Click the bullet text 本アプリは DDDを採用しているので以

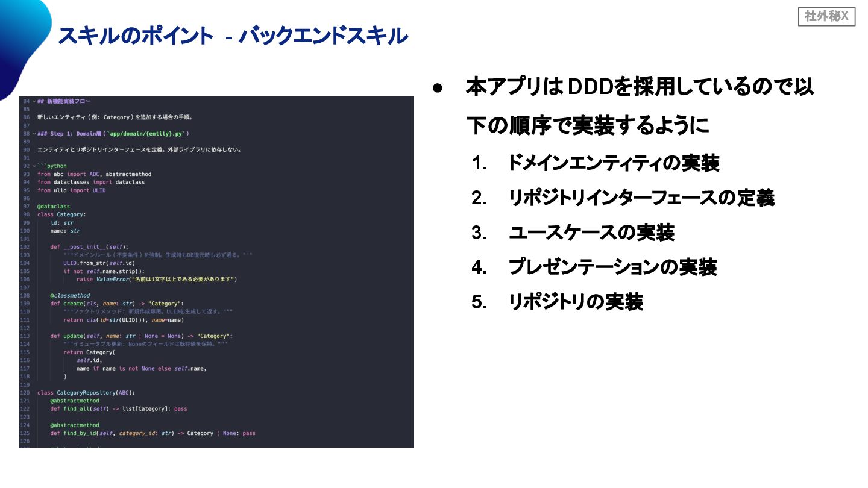click(x=640, y=87)
